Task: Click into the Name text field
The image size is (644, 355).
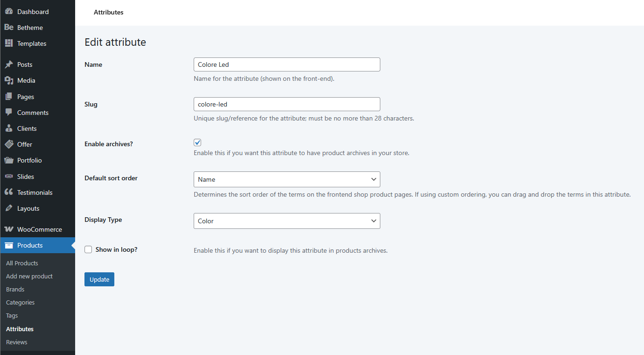Action: 287,64
